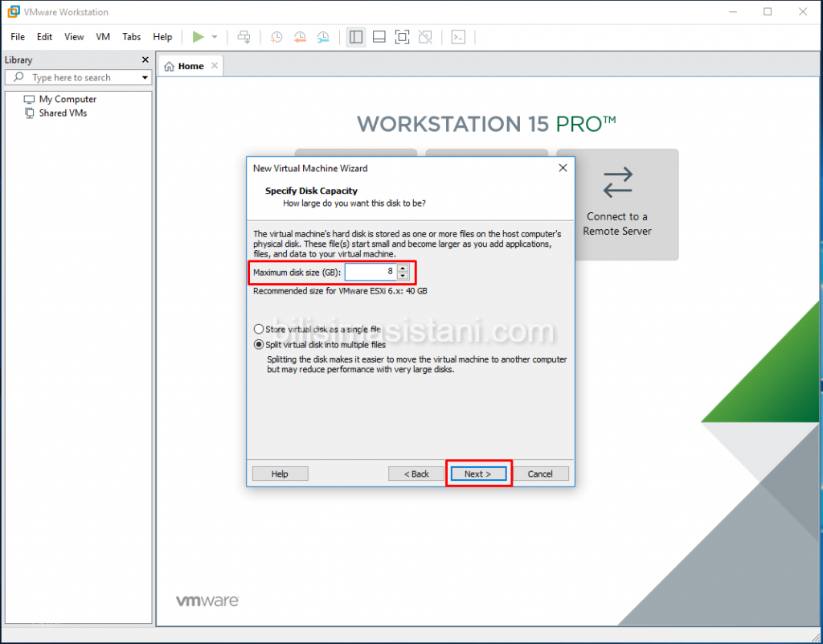The image size is (823, 644).
Task: Click the Unity mode icon
Action: [x=426, y=37]
